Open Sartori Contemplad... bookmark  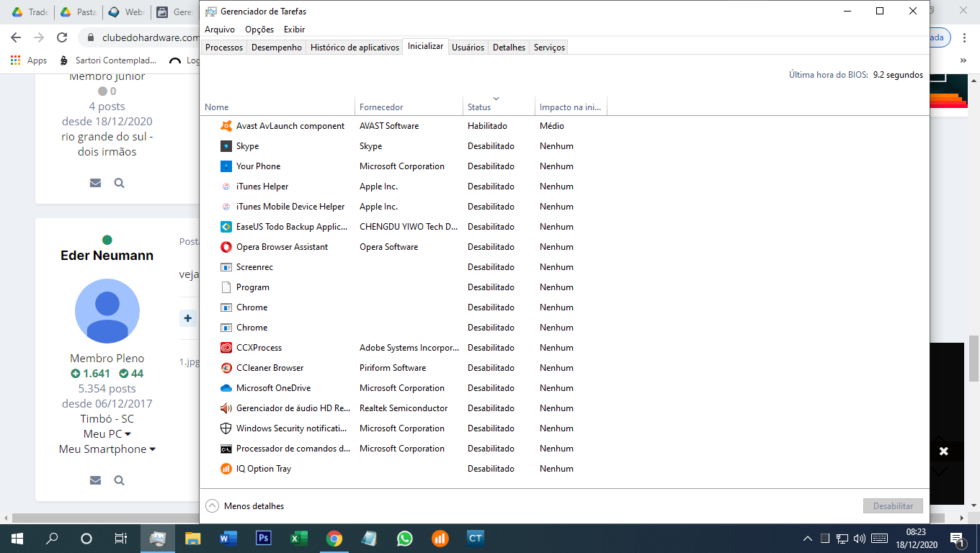point(109,60)
